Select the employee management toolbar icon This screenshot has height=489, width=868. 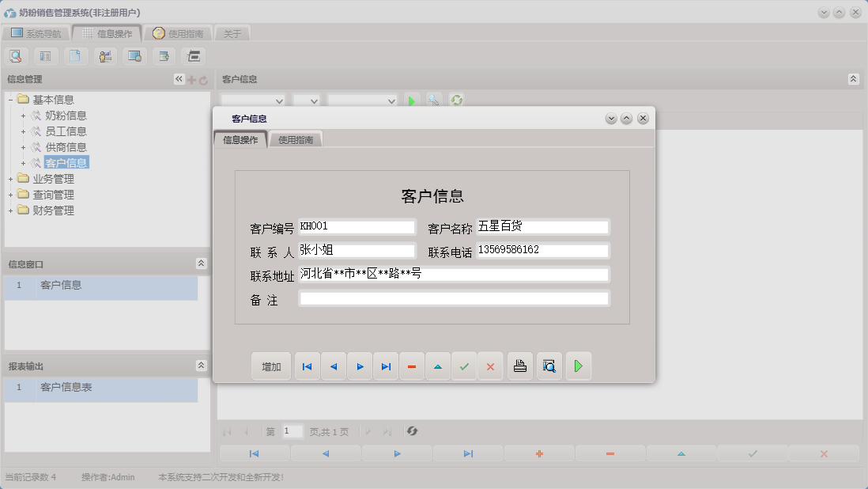[x=104, y=56]
